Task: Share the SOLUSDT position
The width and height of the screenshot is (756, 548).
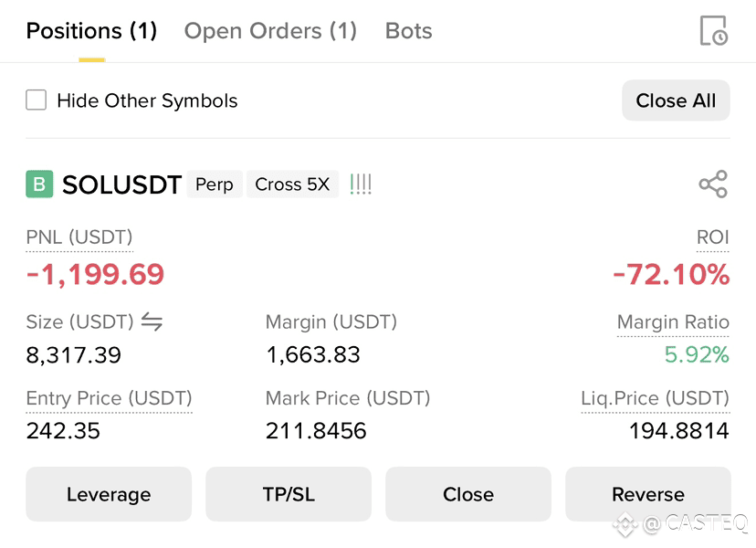Action: [713, 184]
